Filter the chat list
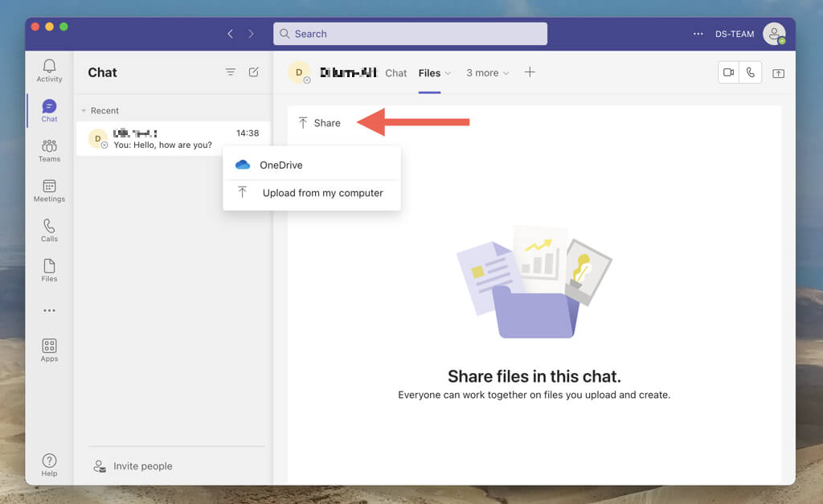 click(231, 72)
